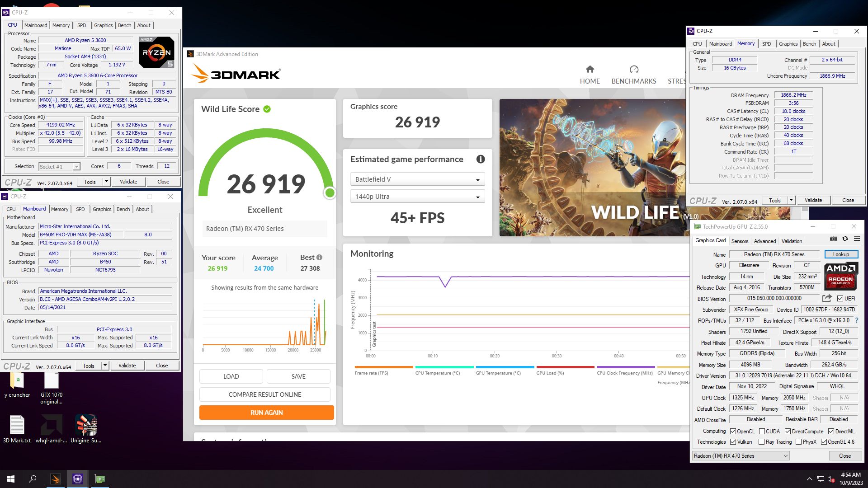Take a GPU-Z screenshot with camera icon
The width and height of the screenshot is (868, 488).
833,239
